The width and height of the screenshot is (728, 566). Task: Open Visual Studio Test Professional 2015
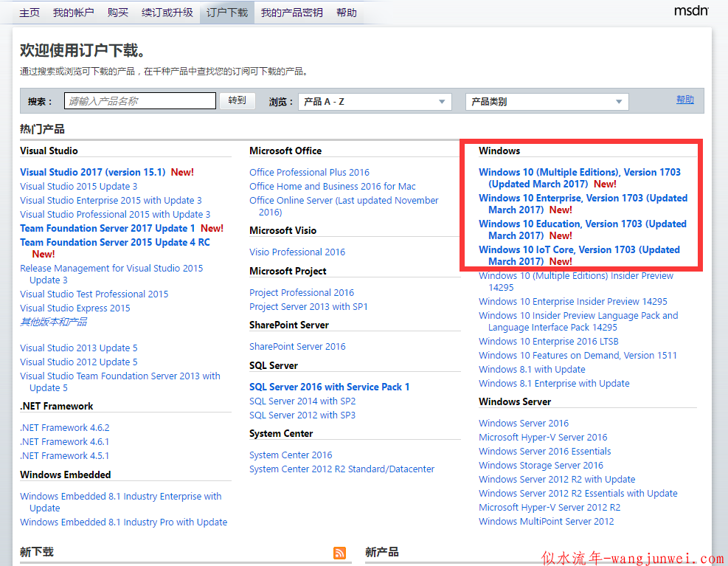click(94, 294)
